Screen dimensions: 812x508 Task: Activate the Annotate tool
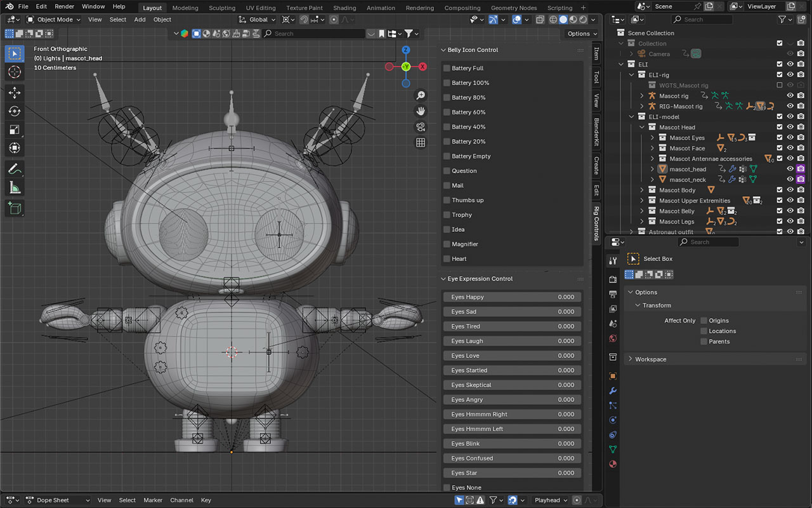point(14,169)
